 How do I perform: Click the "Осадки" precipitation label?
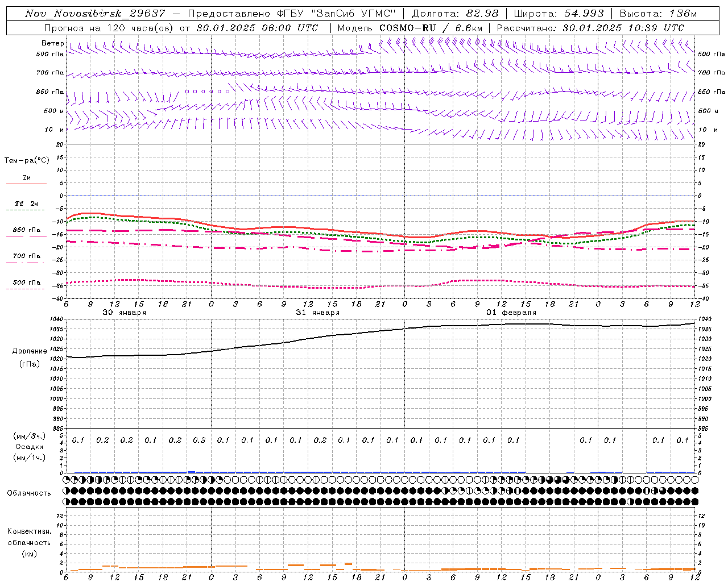[30, 447]
